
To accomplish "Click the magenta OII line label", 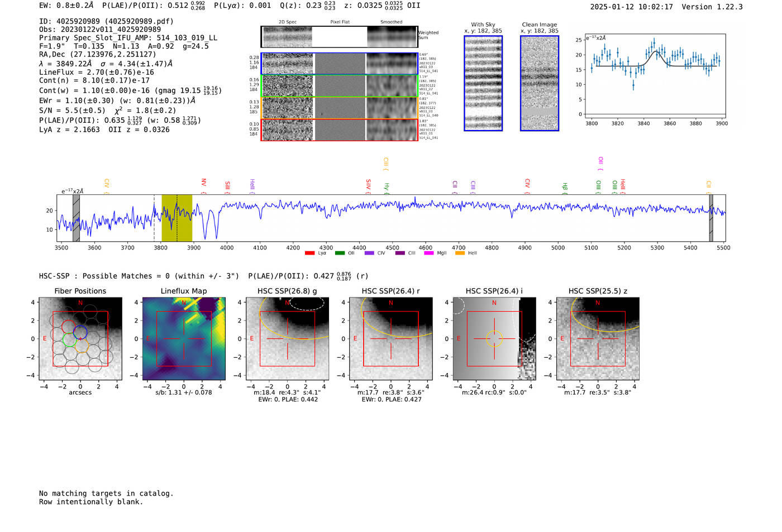I will [600, 164].
